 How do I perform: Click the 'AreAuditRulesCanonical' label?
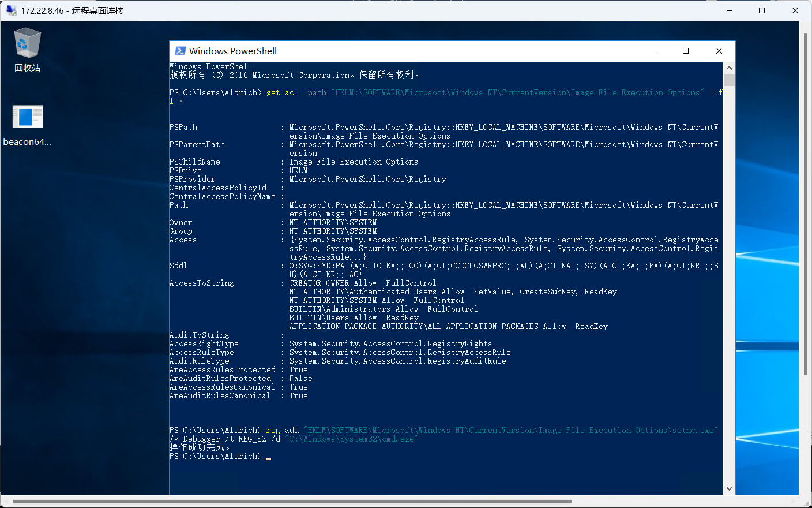coord(220,395)
